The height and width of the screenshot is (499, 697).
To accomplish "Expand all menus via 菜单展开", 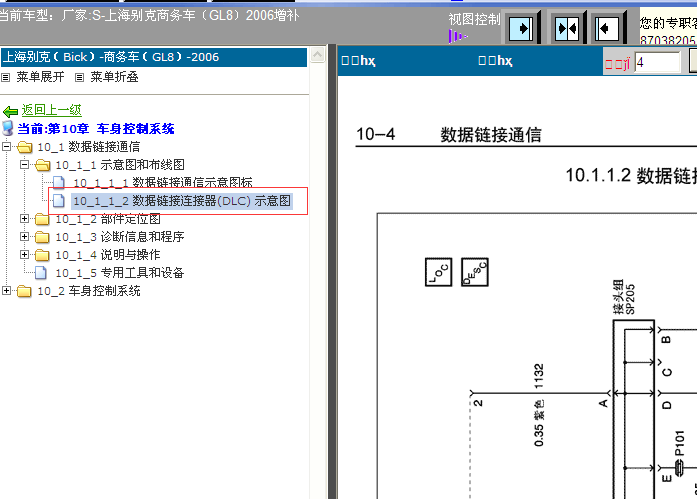I will point(40,77).
